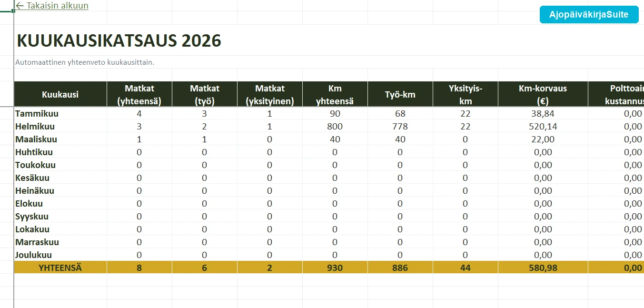Click the "Matkat (yksityinen)" column header
Image resolution: width=644 pixels, height=308 pixels.
(x=270, y=94)
